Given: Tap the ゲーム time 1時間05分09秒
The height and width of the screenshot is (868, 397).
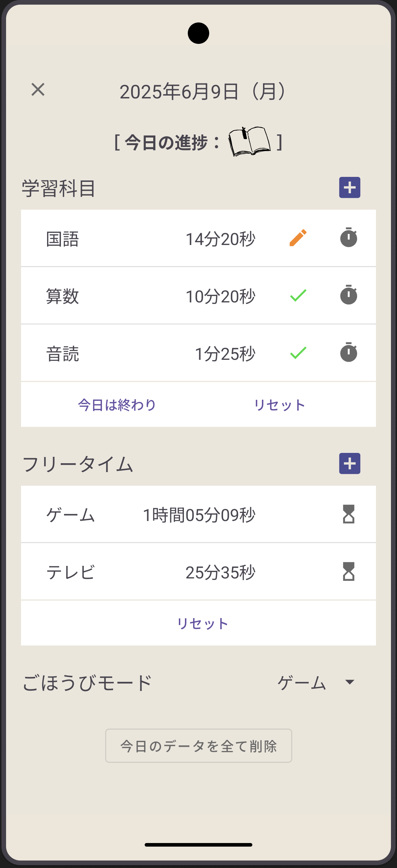Looking at the screenshot, I should (199, 515).
